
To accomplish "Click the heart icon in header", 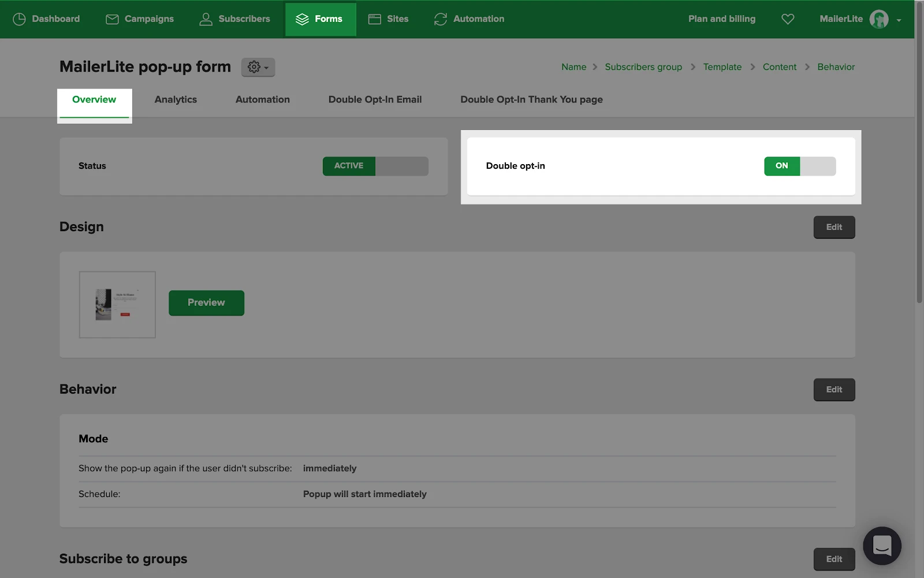I will (788, 19).
